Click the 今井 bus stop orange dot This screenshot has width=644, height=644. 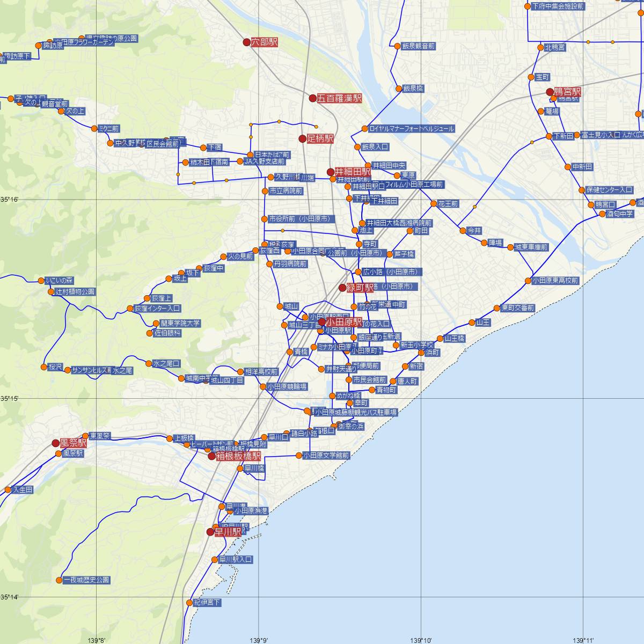pyautogui.click(x=463, y=231)
